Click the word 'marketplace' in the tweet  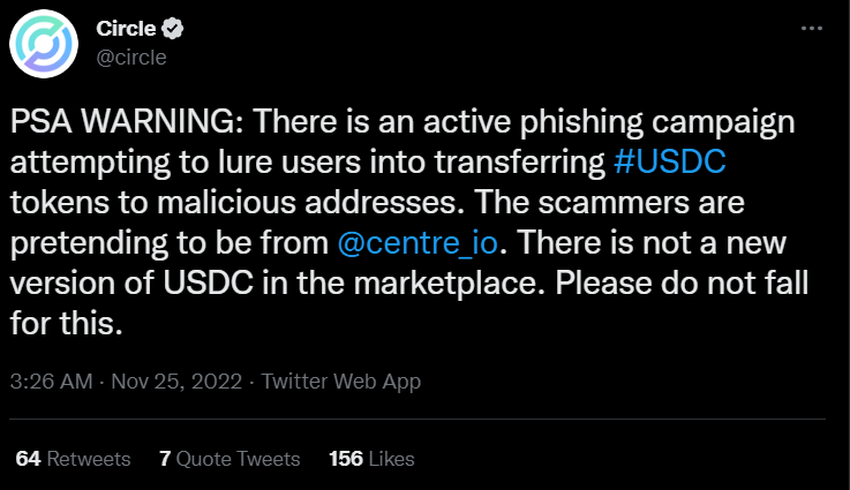435,283
